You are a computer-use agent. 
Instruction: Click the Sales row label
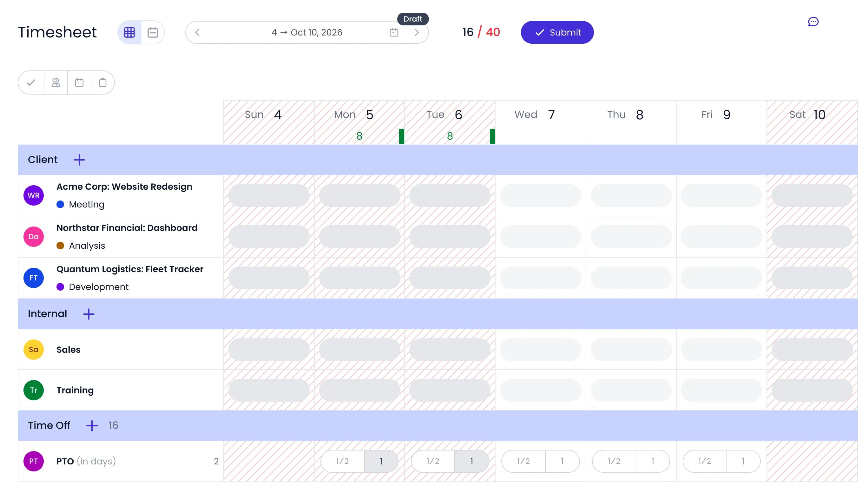69,350
